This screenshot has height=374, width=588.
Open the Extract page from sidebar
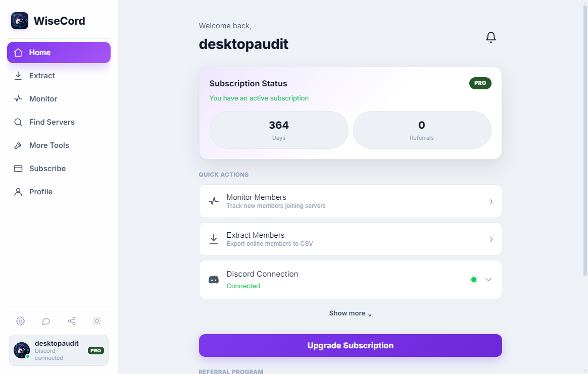click(59, 76)
